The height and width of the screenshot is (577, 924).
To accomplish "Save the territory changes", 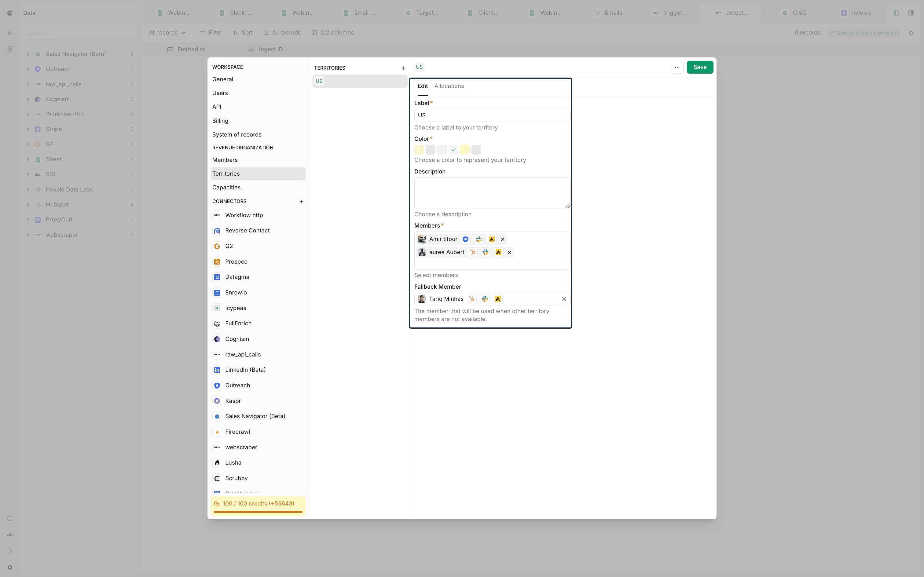I will click(x=700, y=67).
